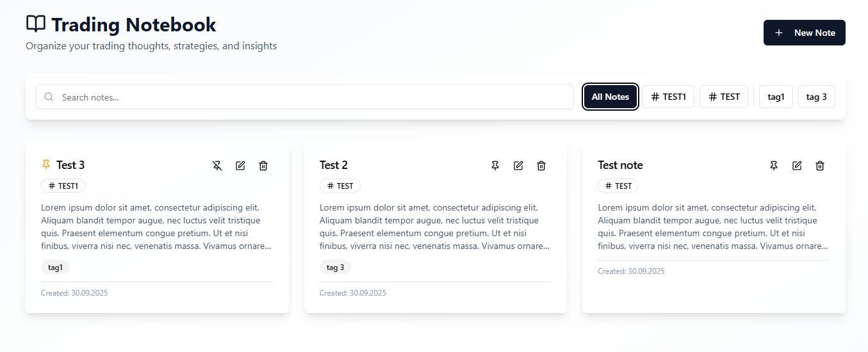Delete the Test 2 note
Image resolution: width=868 pixels, height=352 pixels.
541,166
